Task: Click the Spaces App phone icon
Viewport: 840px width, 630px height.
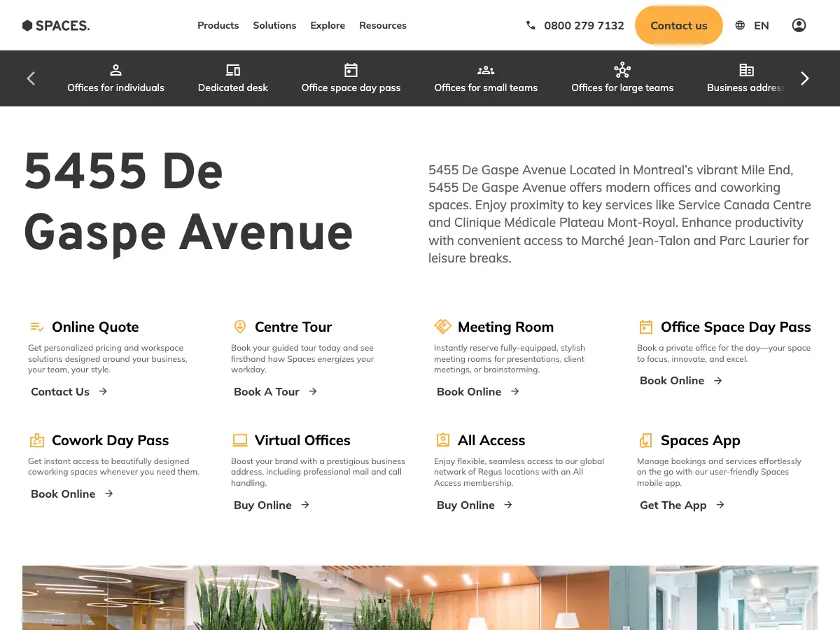Action: click(646, 440)
